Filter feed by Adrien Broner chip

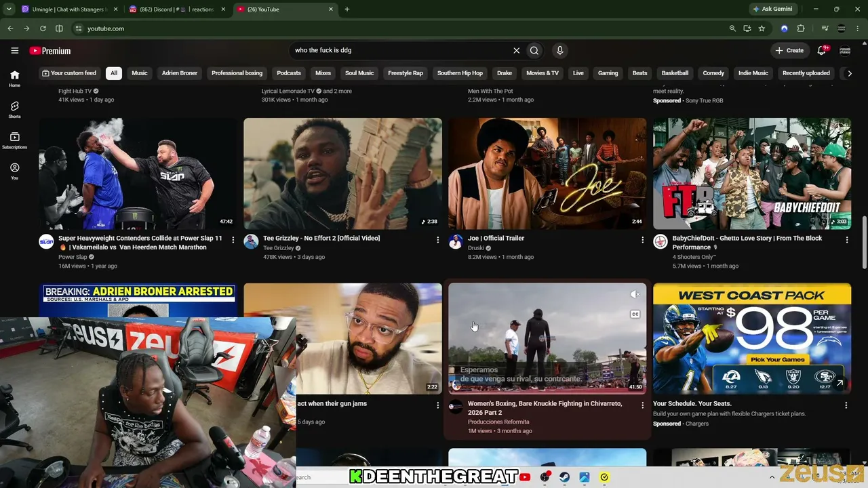point(180,73)
